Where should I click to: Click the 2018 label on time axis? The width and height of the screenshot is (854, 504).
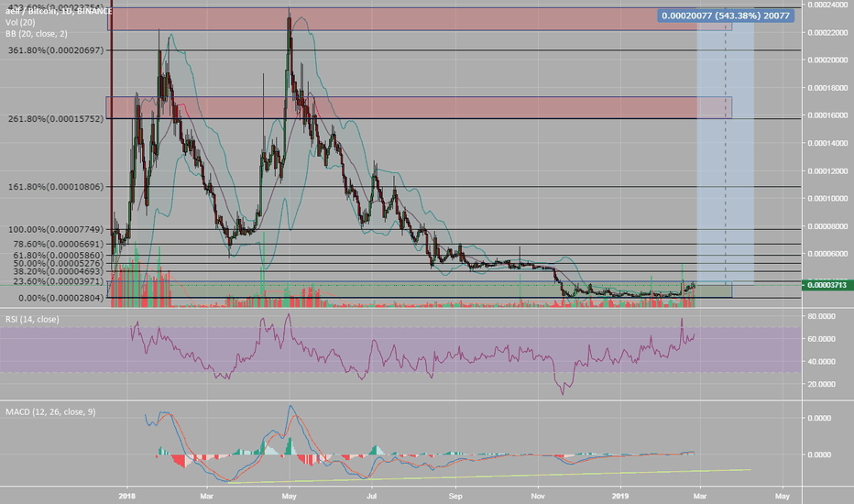126,496
